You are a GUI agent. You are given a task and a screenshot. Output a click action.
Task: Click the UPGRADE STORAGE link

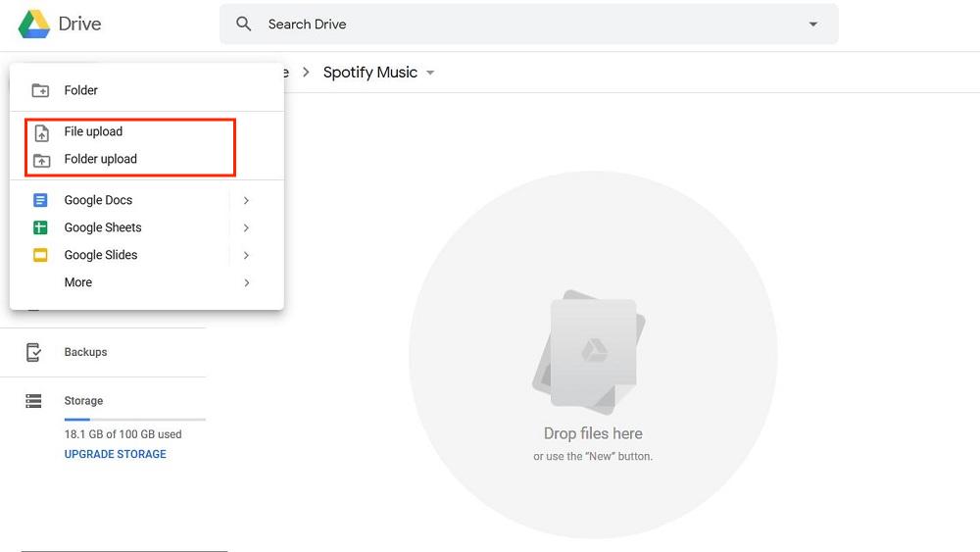point(116,454)
